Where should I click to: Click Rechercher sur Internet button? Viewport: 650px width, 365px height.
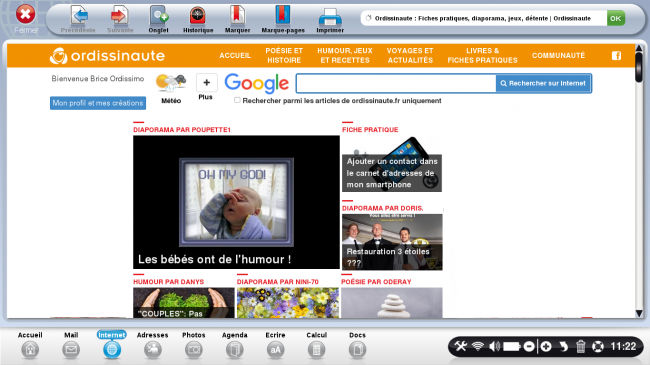coord(543,83)
